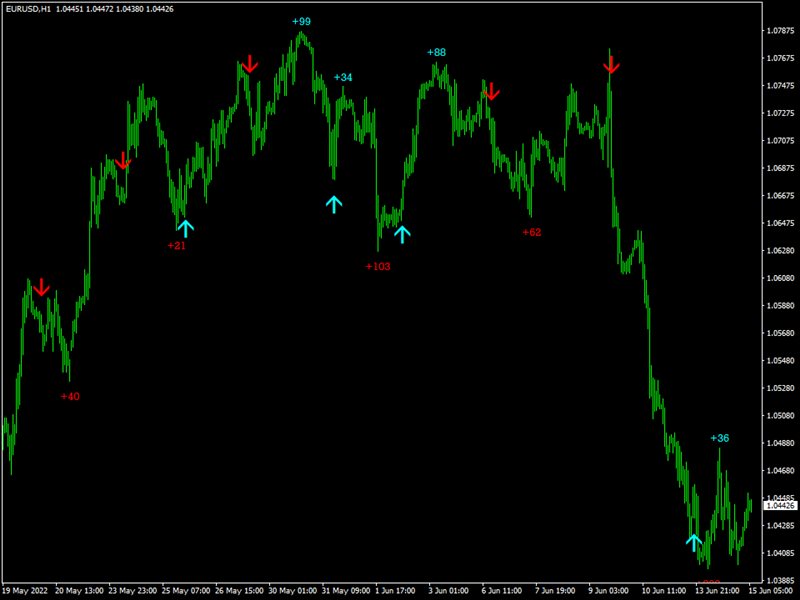Click the cyan +36 label
The height and width of the screenshot is (600, 800).
(x=720, y=438)
